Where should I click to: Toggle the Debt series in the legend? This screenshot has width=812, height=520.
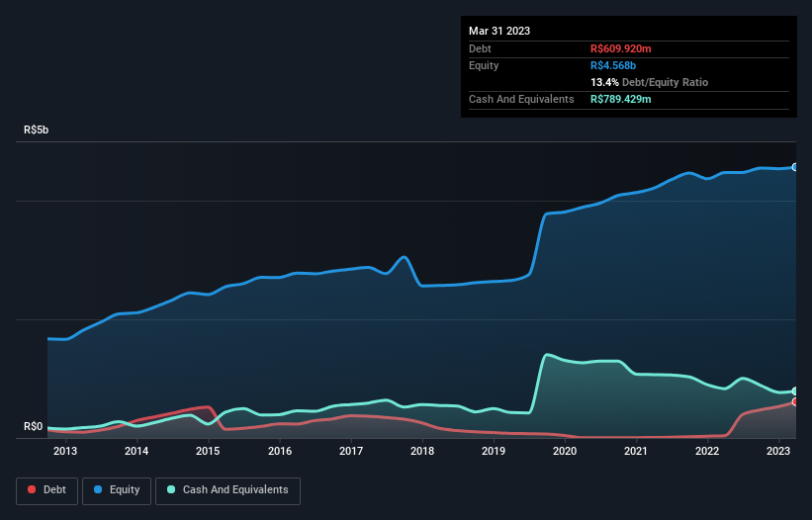pos(45,490)
